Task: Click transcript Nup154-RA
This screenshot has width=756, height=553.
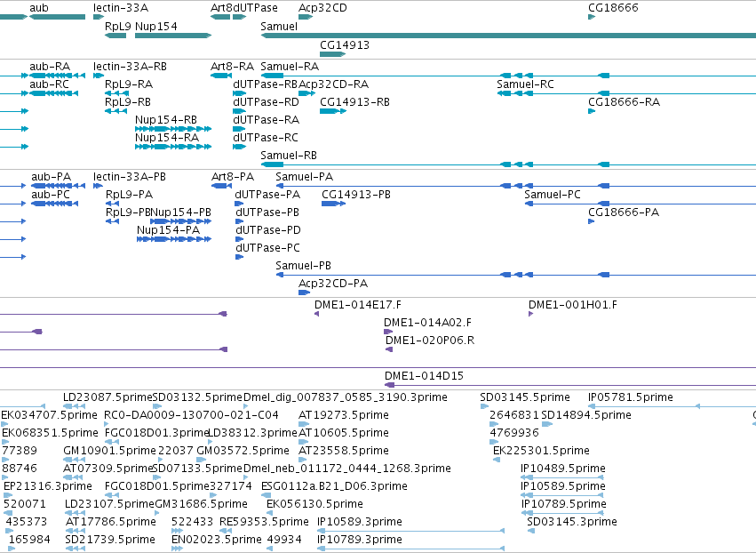Action: 167,138
